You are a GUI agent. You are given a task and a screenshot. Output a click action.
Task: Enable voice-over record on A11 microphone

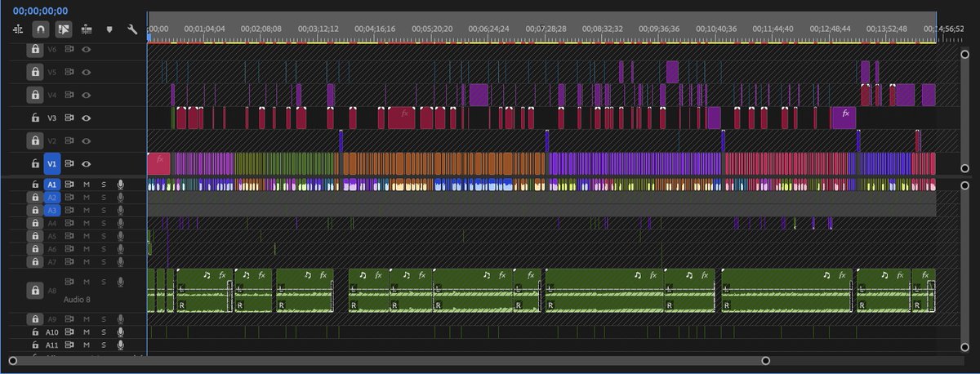click(120, 345)
